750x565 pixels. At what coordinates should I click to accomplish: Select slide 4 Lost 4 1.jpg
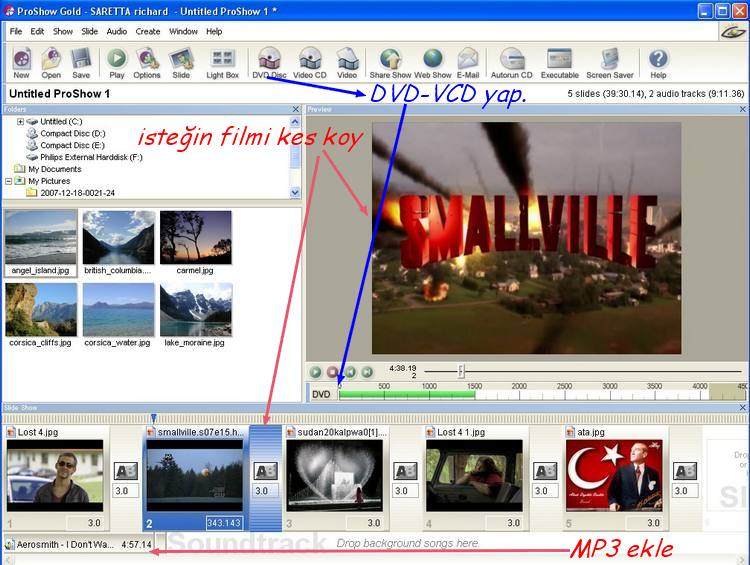(474, 476)
